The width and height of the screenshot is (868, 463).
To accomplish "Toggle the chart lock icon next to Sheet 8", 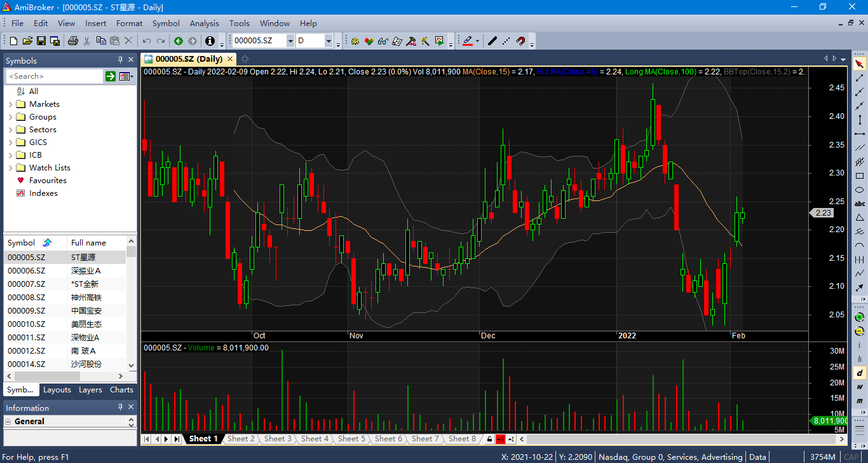I will 489,439.
